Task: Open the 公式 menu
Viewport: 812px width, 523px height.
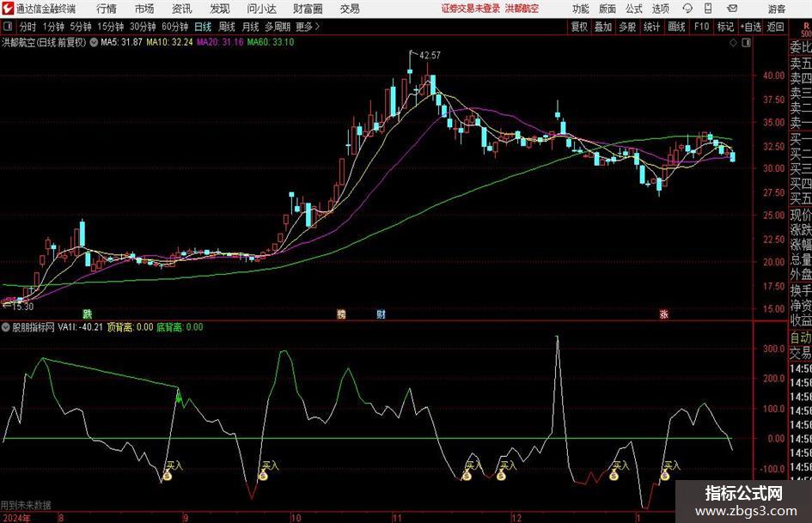Action: (634, 9)
